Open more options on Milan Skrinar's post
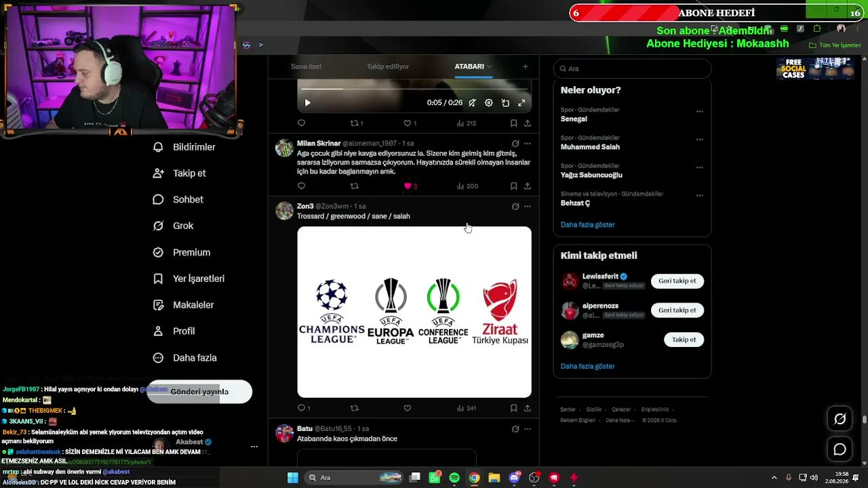 pyautogui.click(x=528, y=144)
